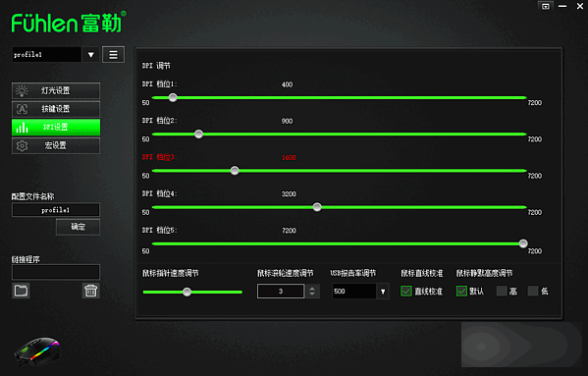
Task: Click the scroll wheel speed stepper arrows
Action: click(x=312, y=292)
